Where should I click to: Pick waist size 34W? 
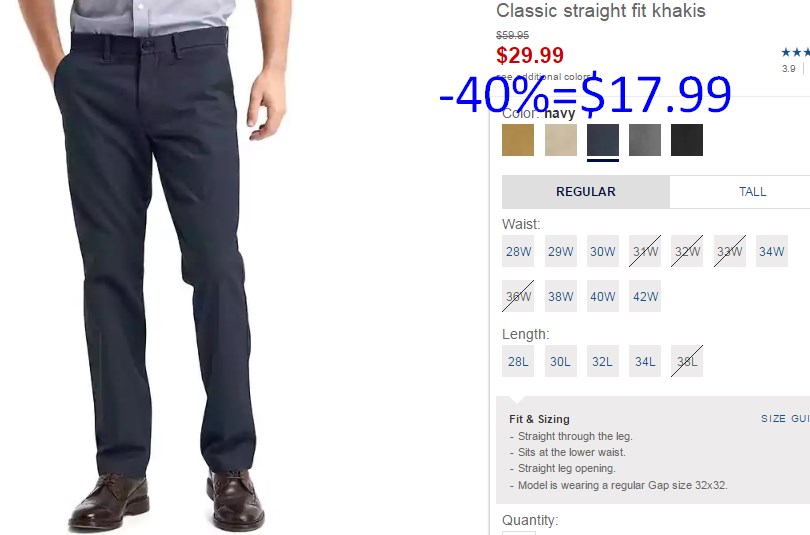(x=772, y=251)
